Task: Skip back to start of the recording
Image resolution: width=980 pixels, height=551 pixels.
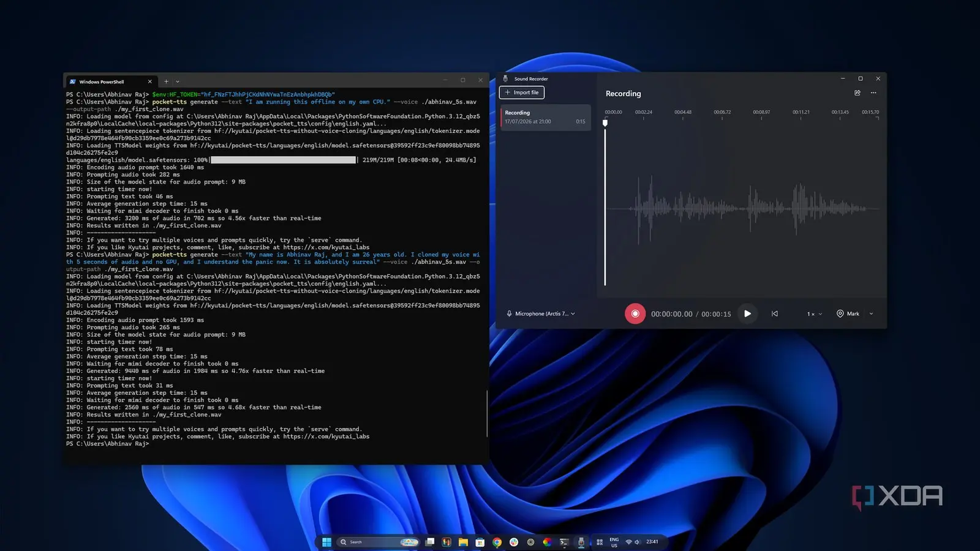Action: pyautogui.click(x=775, y=313)
